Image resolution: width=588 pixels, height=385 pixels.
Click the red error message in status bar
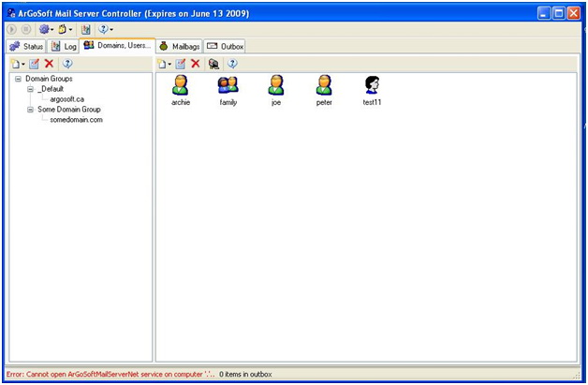point(110,375)
